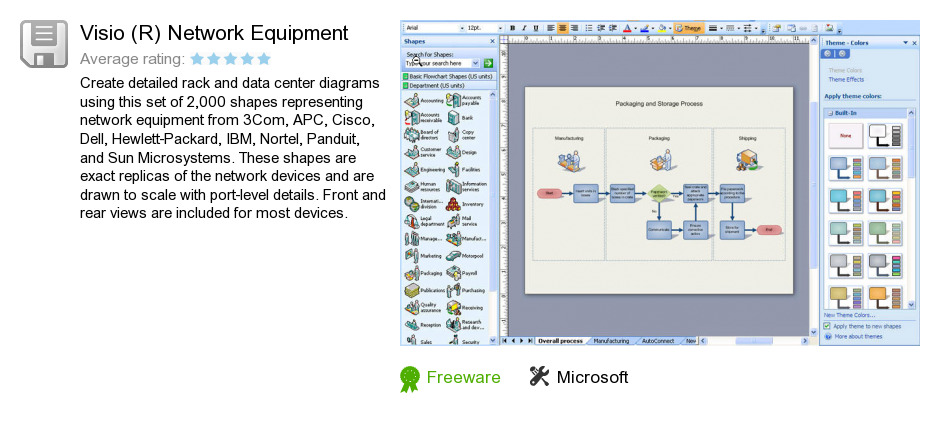Open the Line Color dropdown arrow
This screenshot has height=423, width=940.
[652, 28]
